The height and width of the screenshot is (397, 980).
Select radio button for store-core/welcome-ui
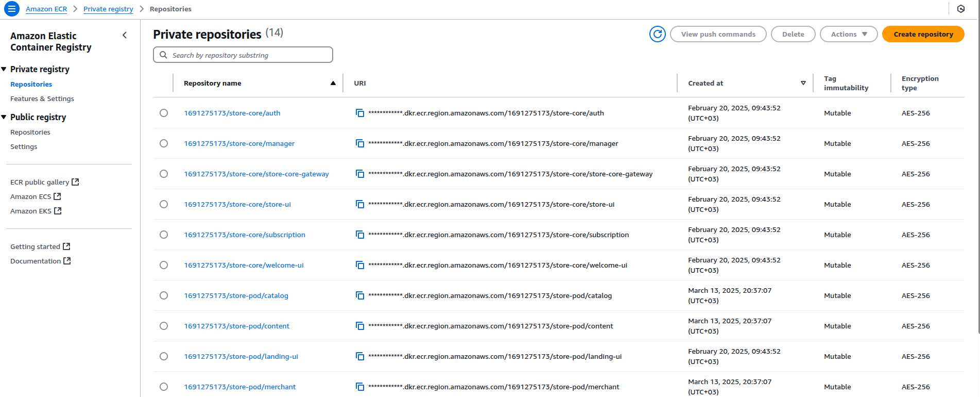coord(164,265)
